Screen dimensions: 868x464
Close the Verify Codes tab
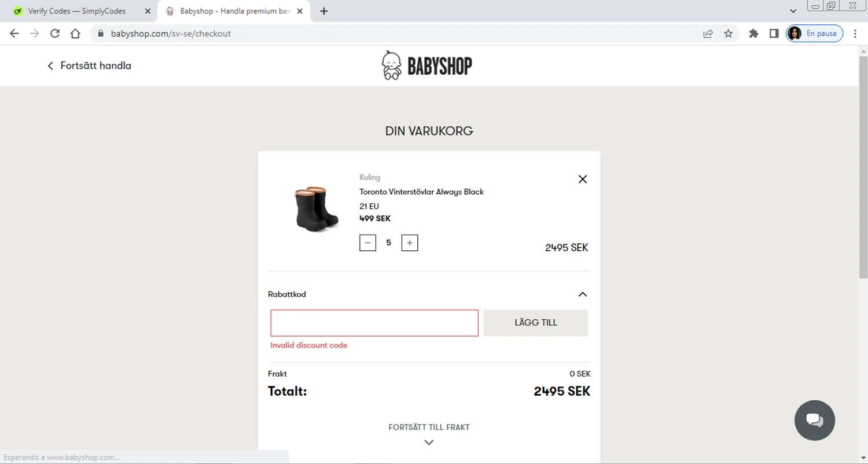(x=148, y=11)
